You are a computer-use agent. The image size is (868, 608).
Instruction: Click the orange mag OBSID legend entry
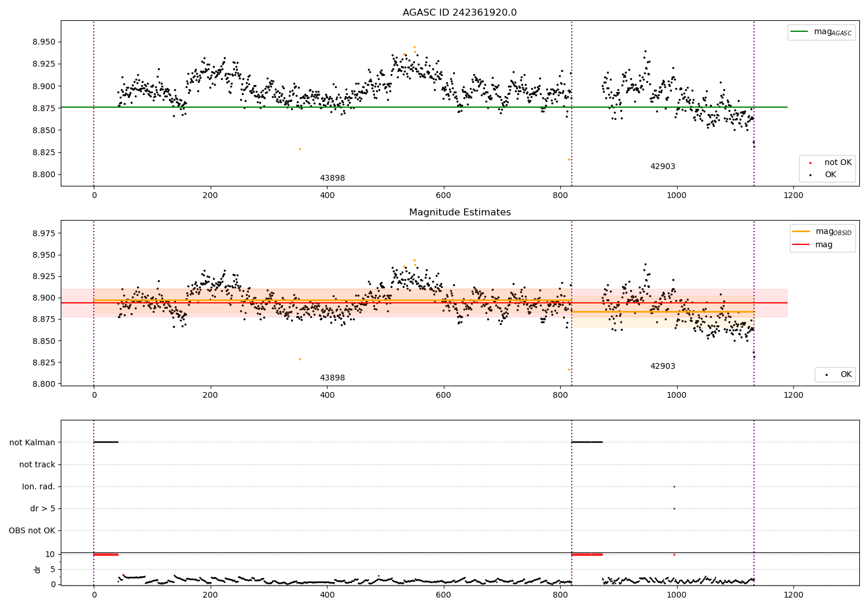(x=822, y=232)
